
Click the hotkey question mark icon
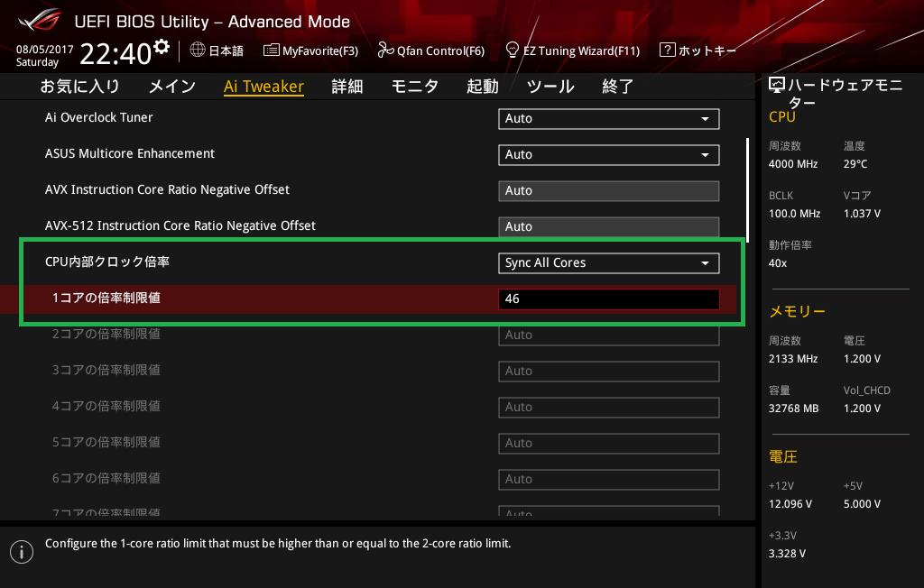[668, 51]
